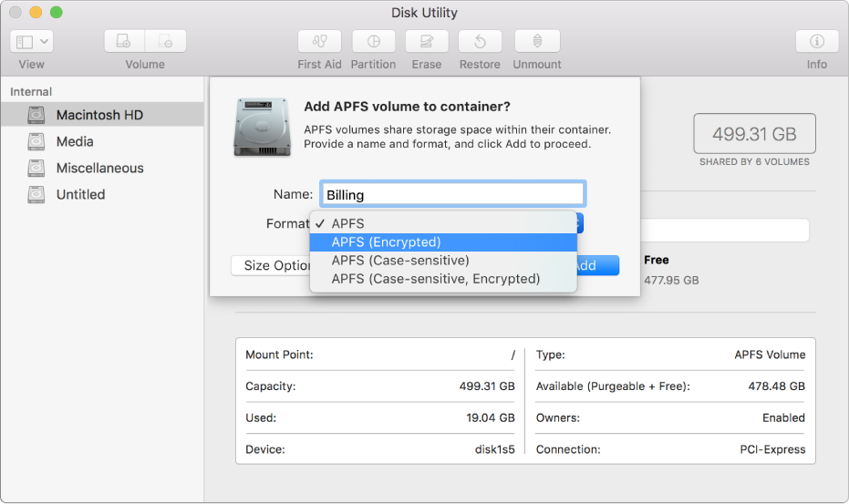Open the Info panel
This screenshot has width=849, height=504.
[817, 42]
